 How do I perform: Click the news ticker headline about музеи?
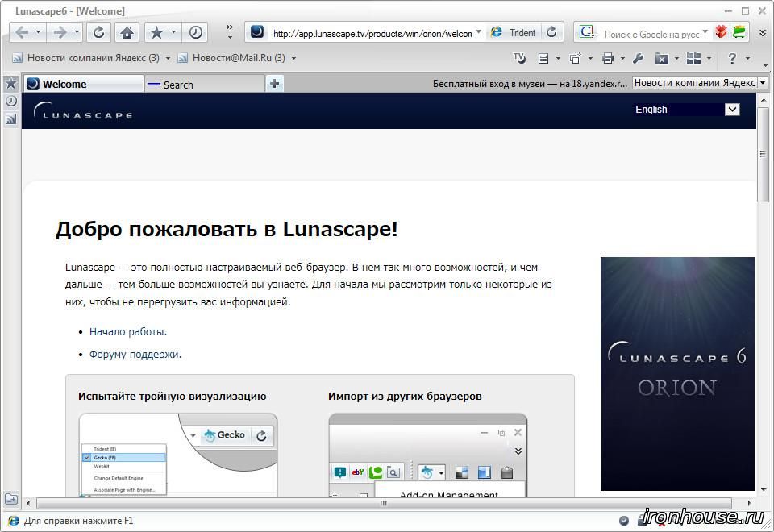pos(530,83)
